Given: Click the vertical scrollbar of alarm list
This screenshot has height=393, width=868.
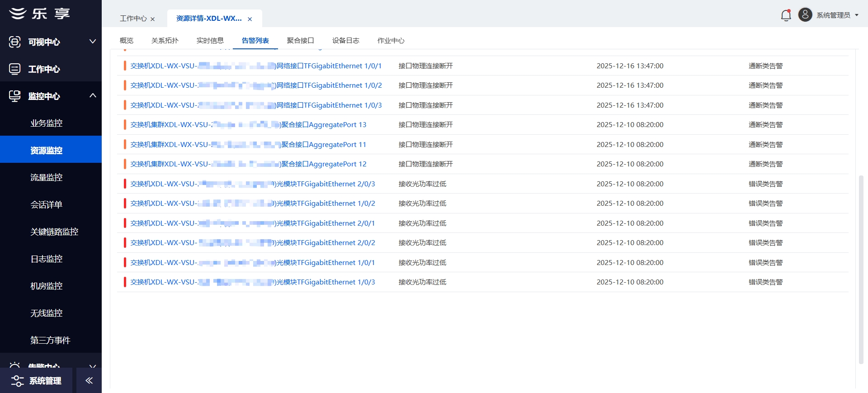Looking at the screenshot, I should click(x=861, y=269).
